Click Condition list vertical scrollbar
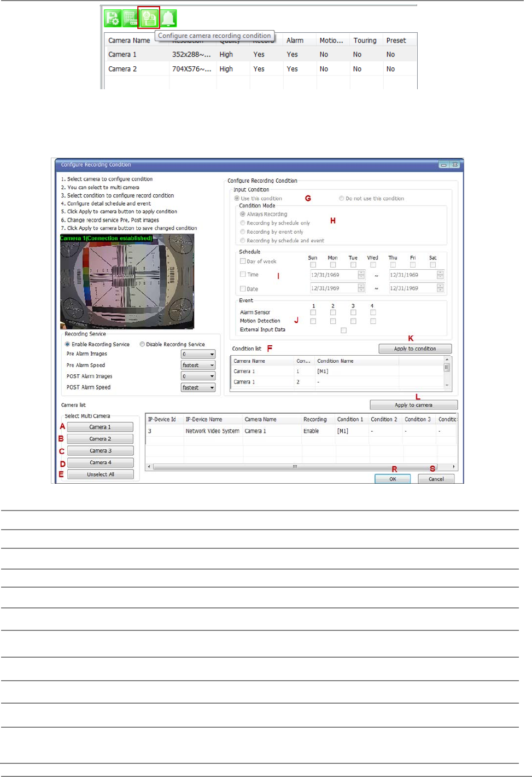Image resolution: width=532 pixels, height=777 pixels. point(447,372)
